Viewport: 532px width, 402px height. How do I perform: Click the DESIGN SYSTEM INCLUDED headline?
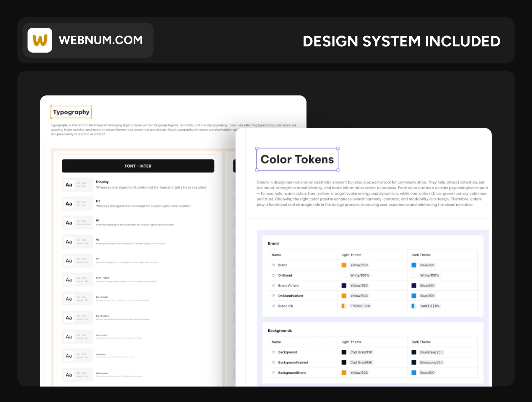click(401, 41)
